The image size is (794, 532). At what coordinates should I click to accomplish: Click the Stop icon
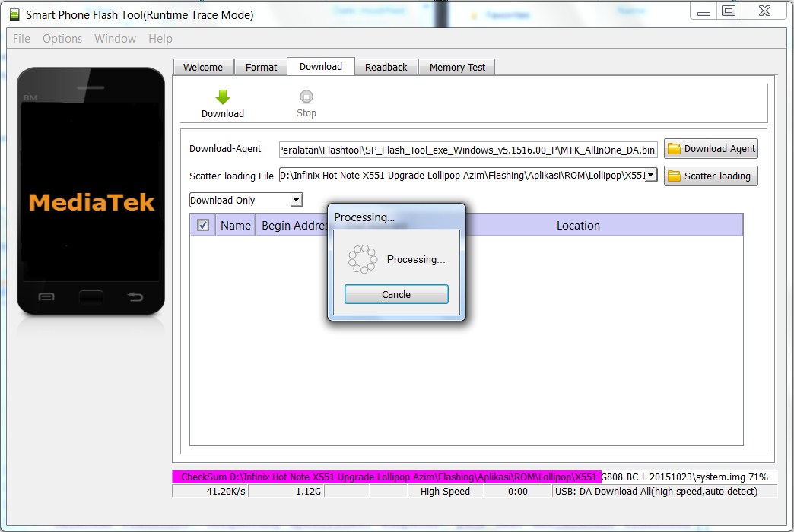(306, 97)
